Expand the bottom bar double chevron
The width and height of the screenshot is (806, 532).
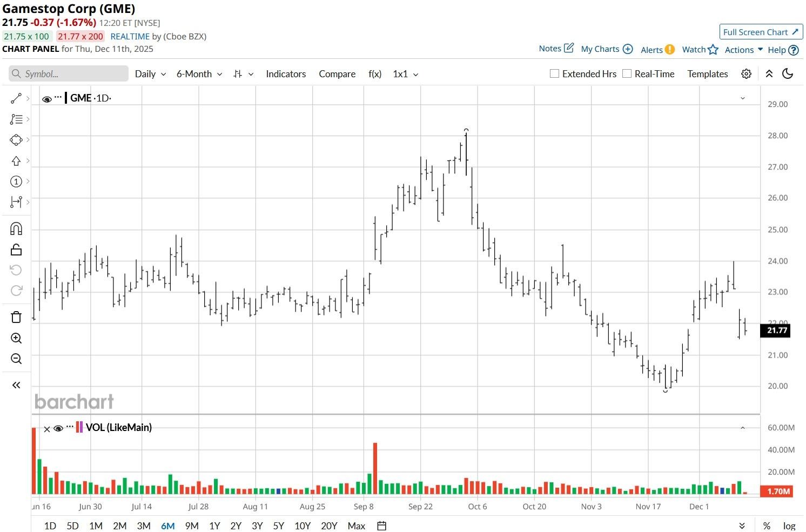pos(742,526)
